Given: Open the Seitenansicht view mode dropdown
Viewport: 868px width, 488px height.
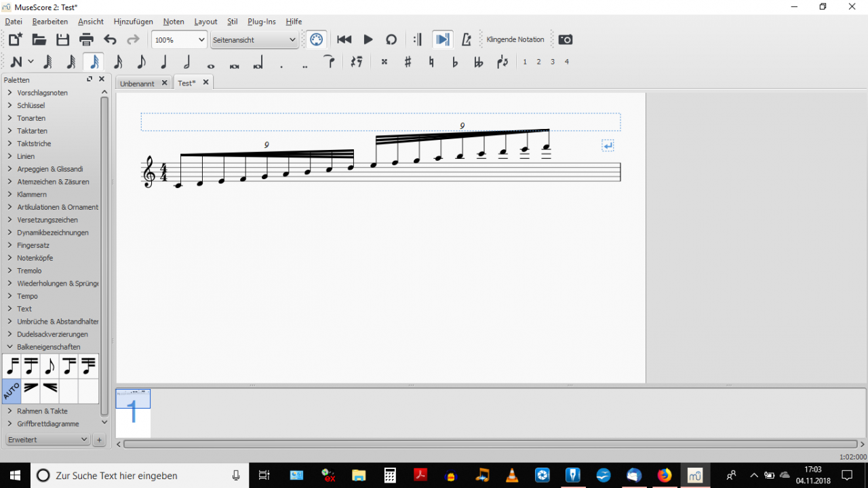Looking at the screenshot, I should click(x=254, y=40).
